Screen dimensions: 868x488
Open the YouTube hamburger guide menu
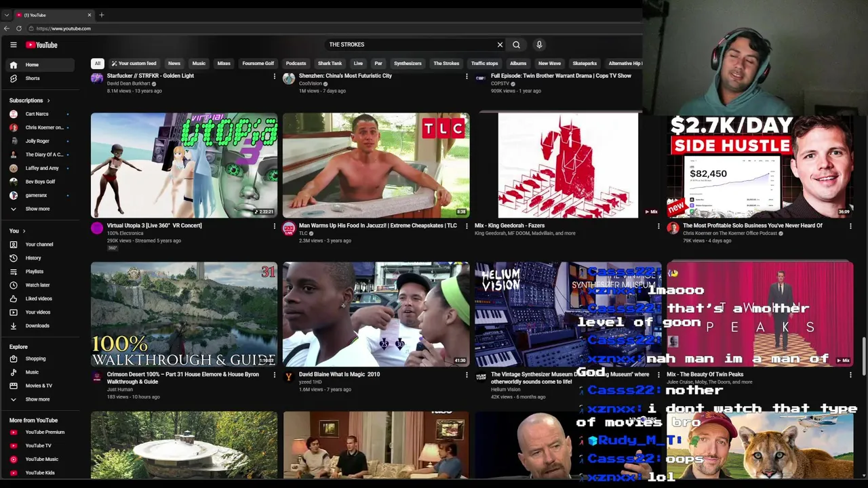coord(13,45)
